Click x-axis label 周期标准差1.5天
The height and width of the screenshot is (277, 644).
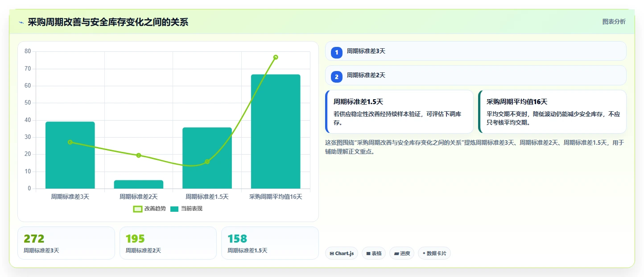[207, 197]
